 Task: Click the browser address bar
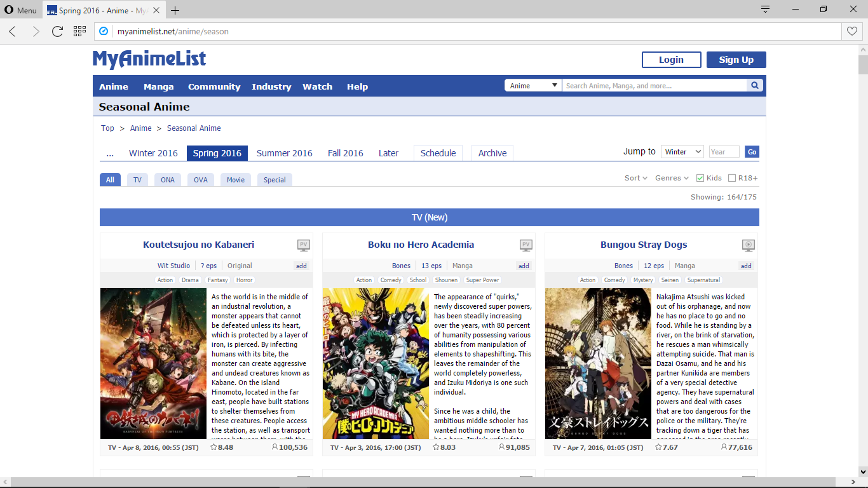(x=477, y=31)
